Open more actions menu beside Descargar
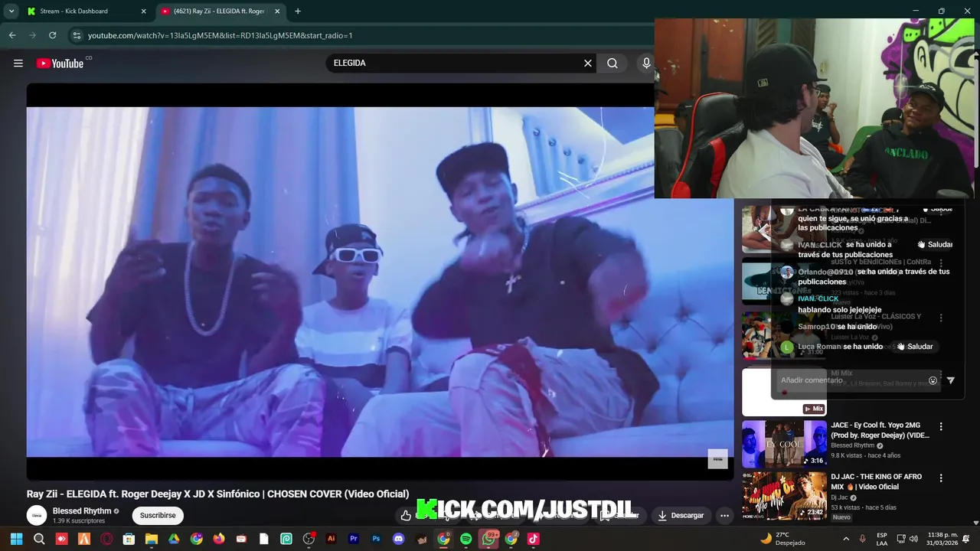980x551 pixels. 724,515
